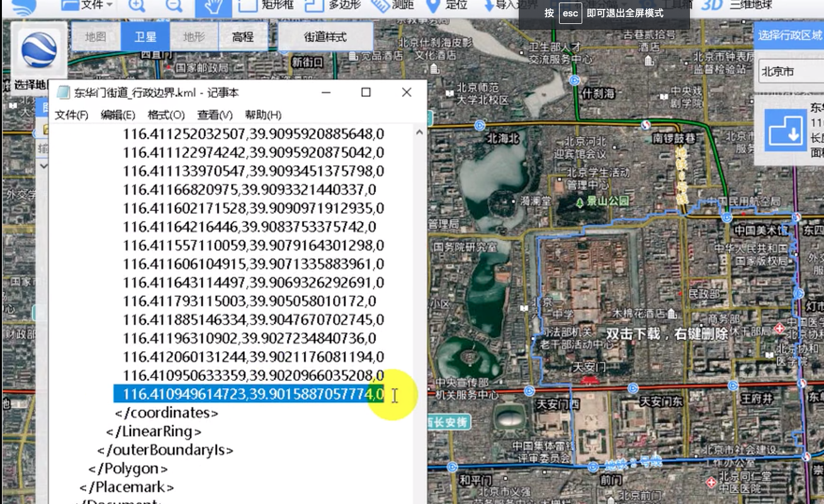
Task: Click Notepad scrollbar up arrow
Action: coord(419,131)
